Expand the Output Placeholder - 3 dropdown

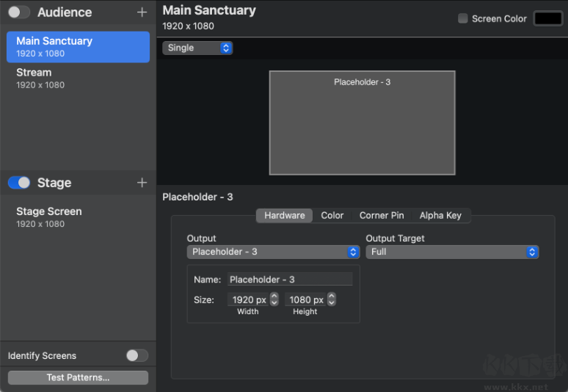click(273, 252)
